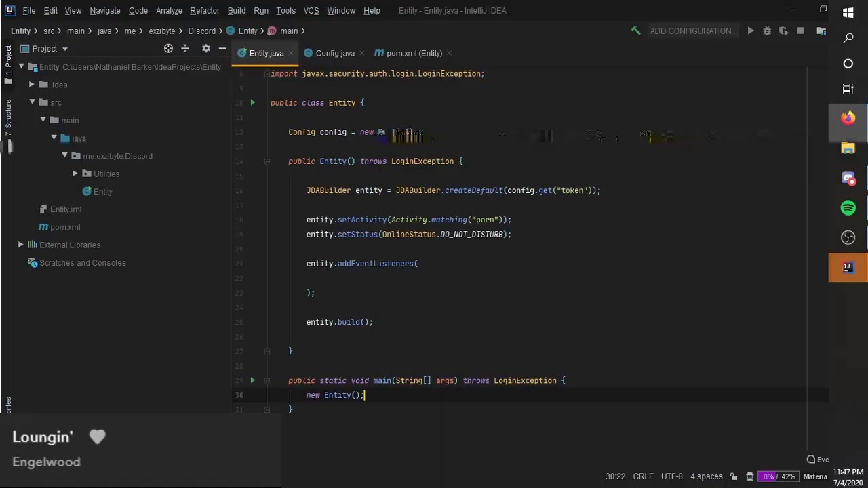Click the memory usage indicator 0% / 42%

(x=778, y=476)
